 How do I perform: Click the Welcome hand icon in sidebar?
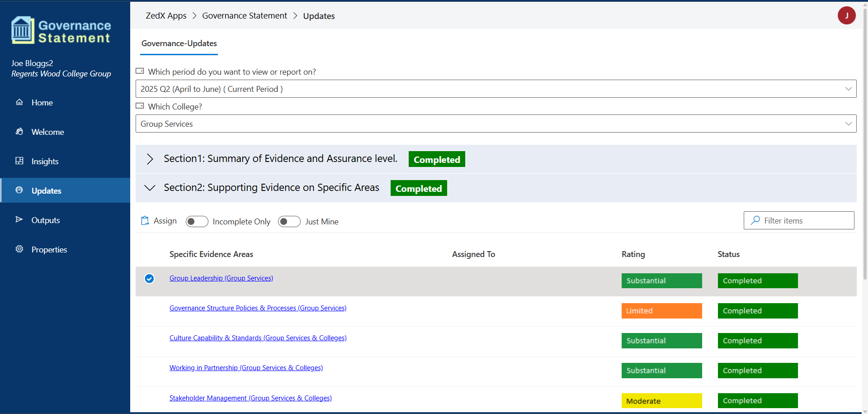tap(19, 132)
